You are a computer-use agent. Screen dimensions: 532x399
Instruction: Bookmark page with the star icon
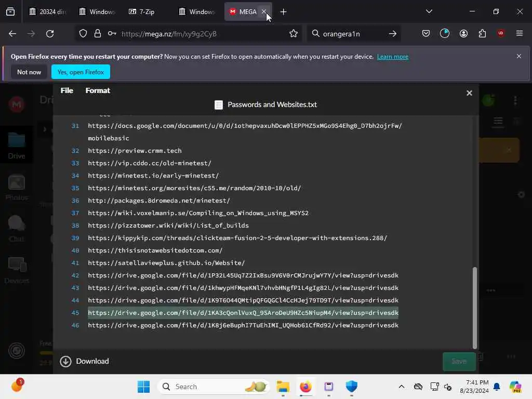294,34
